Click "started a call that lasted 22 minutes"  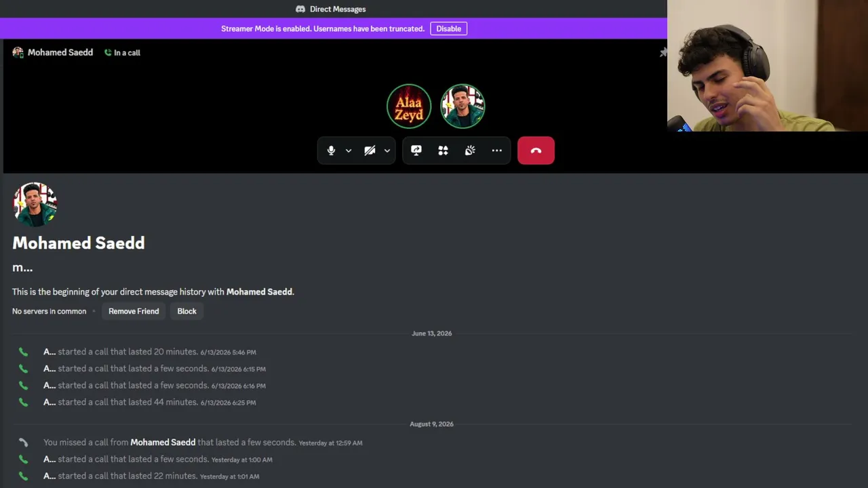click(x=128, y=476)
